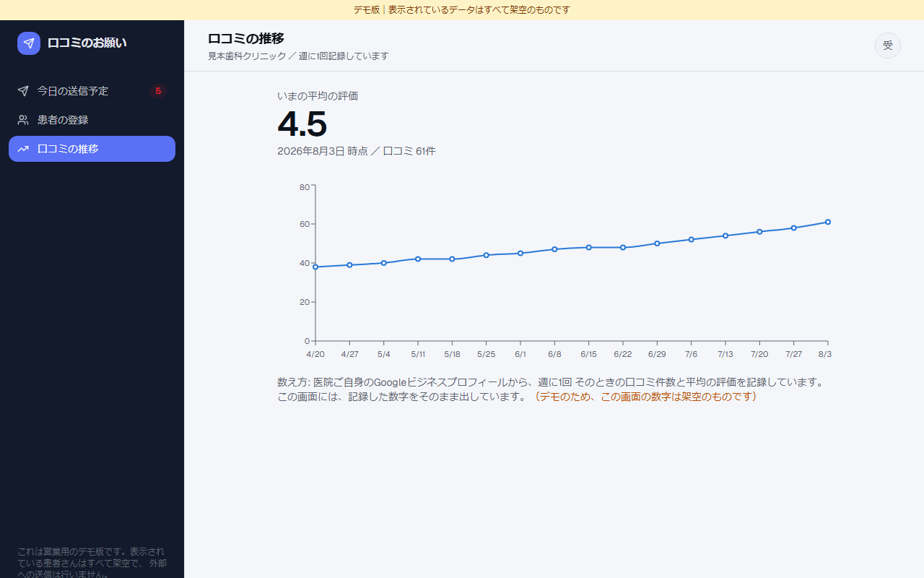Open 今日の送信予定 in the sidebar
Image resolution: width=924 pixels, height=578 pixels.
point(92,91)
